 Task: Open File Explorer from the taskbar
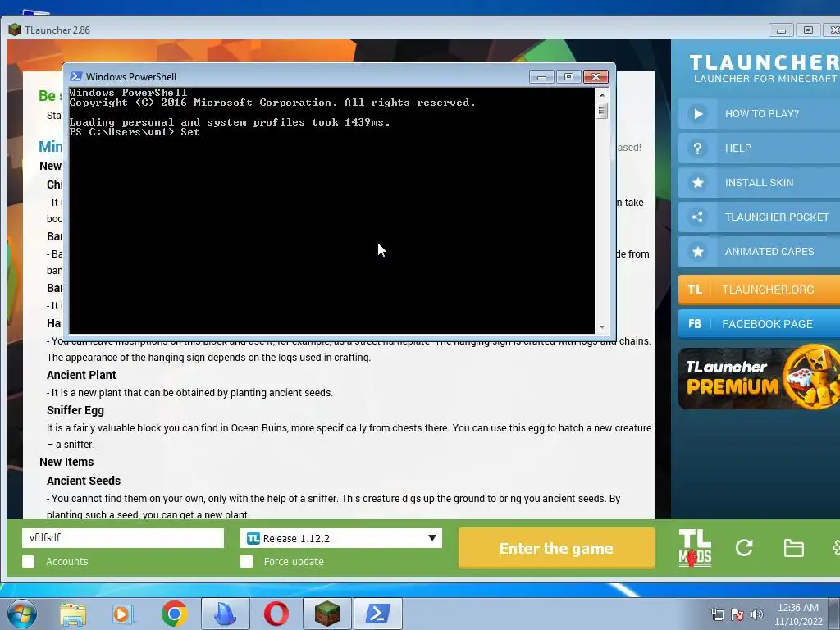[73, 614]
